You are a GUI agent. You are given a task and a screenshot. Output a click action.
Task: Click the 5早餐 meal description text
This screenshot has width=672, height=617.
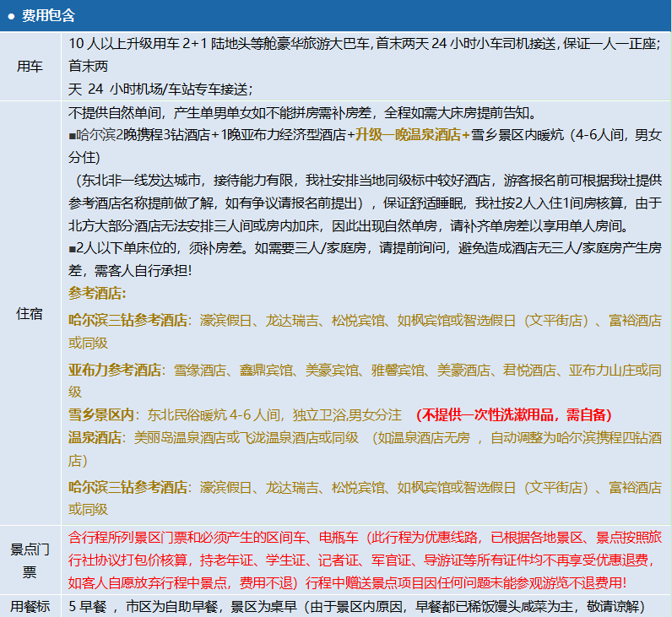click(355, 606)
